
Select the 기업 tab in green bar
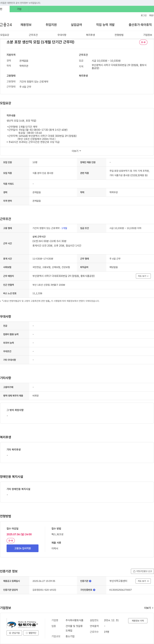click(x=19, y=9)
